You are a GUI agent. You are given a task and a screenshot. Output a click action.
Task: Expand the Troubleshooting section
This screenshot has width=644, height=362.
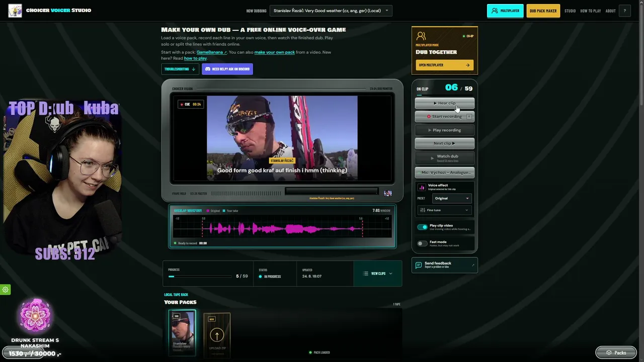point(180,69)
